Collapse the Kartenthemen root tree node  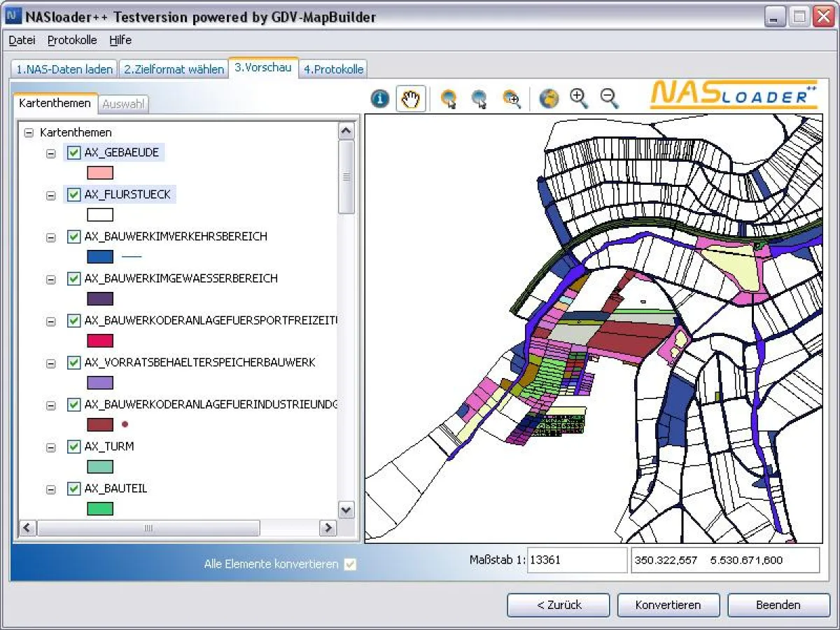(29, 132)
